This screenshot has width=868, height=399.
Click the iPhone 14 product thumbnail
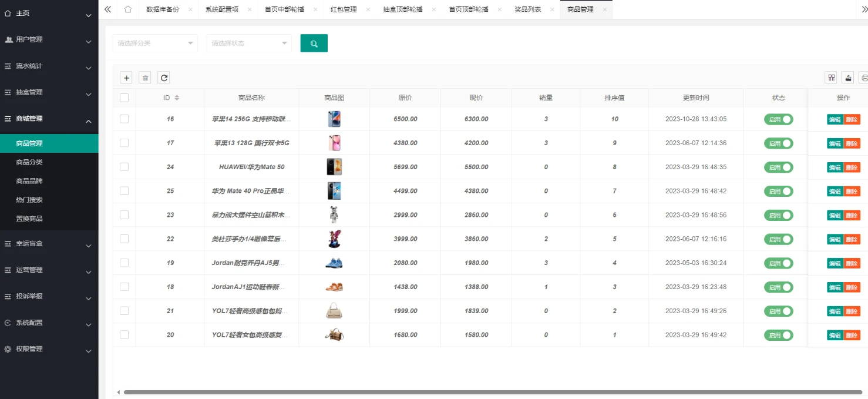tap(334, 119)
